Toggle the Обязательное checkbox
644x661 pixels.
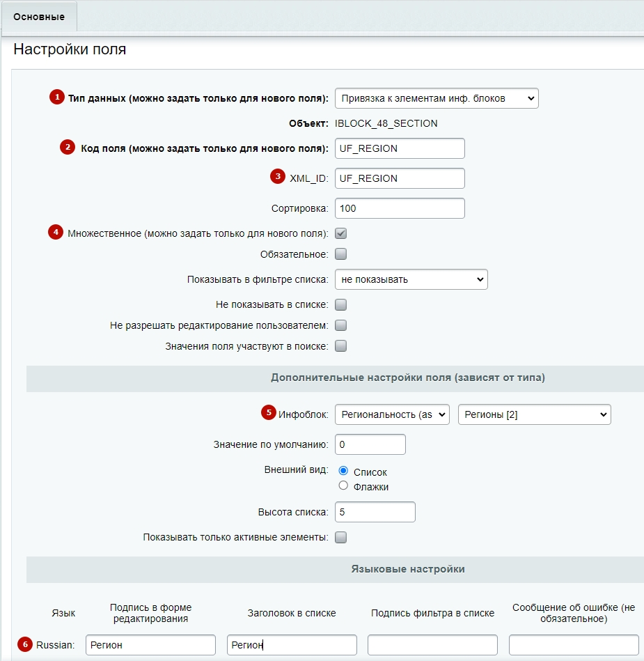coord(340,254)
